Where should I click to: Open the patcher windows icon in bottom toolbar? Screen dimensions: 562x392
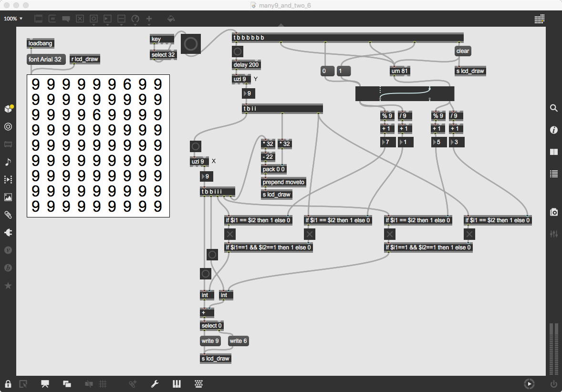tap(67, 384)
